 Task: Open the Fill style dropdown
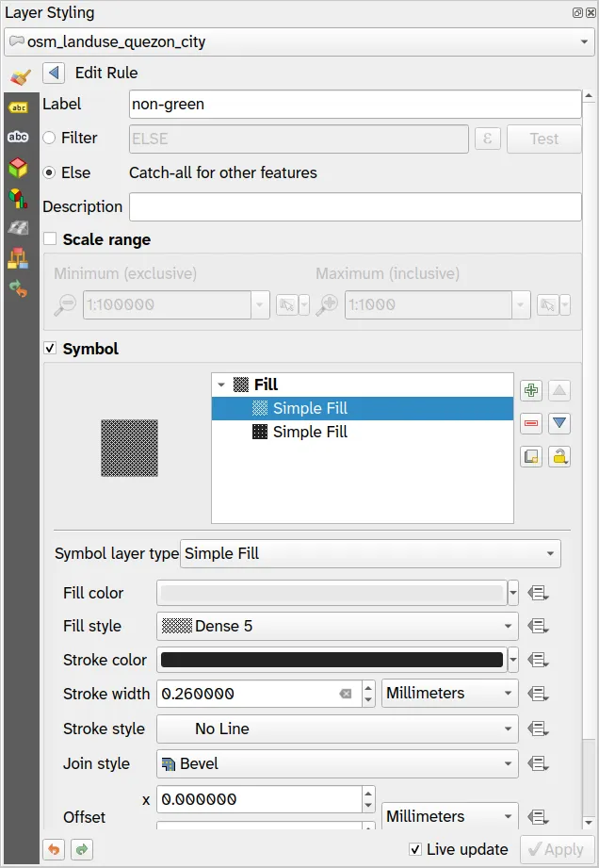click(x=337, y=626)
